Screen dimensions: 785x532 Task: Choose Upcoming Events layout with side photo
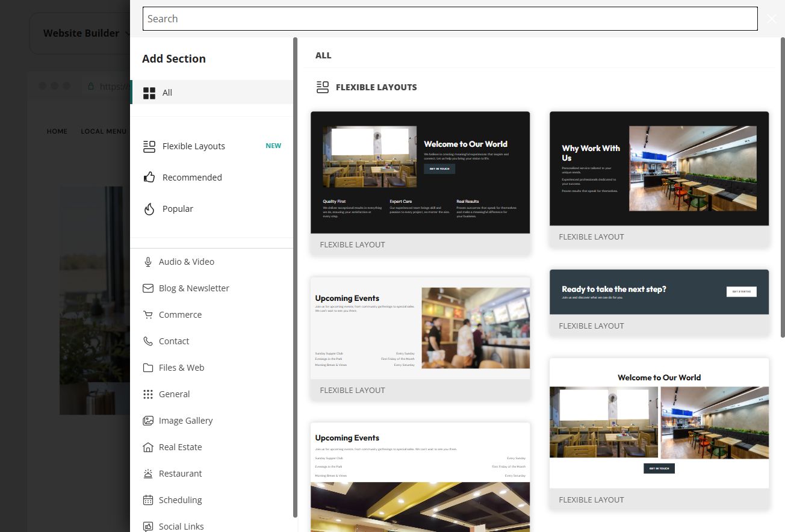point(420,339)
